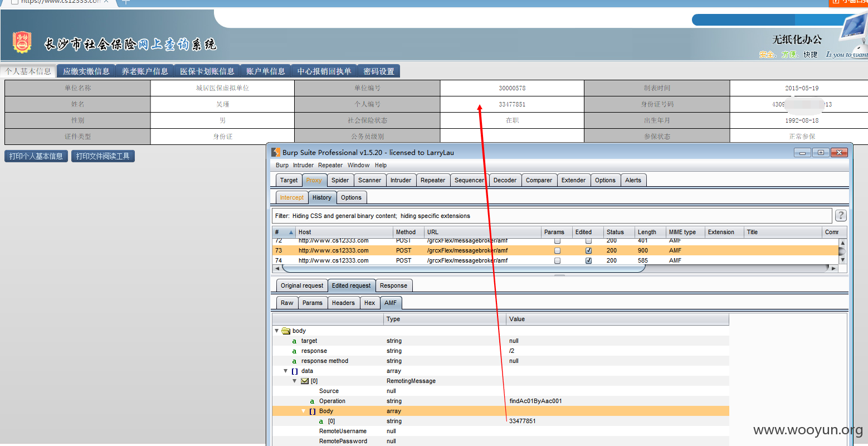Click the 打印个人基本信息 button
Viewport: 868px width, 446px height.
36,156
